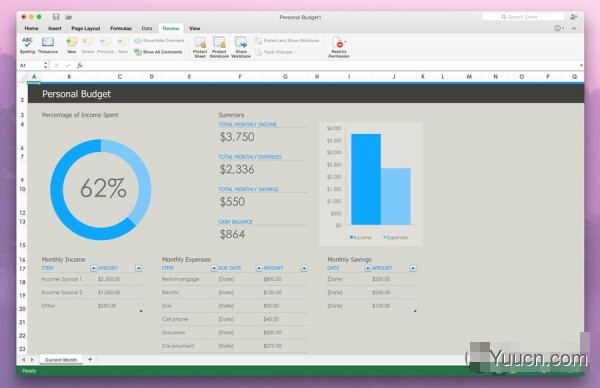
Task: Select column F header
Action: [x=240, y=77]
